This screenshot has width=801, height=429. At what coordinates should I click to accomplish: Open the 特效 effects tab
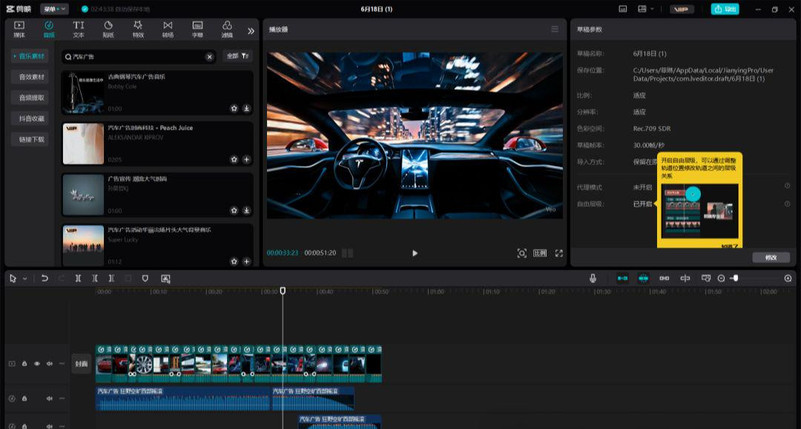click(x=138, y=30)
